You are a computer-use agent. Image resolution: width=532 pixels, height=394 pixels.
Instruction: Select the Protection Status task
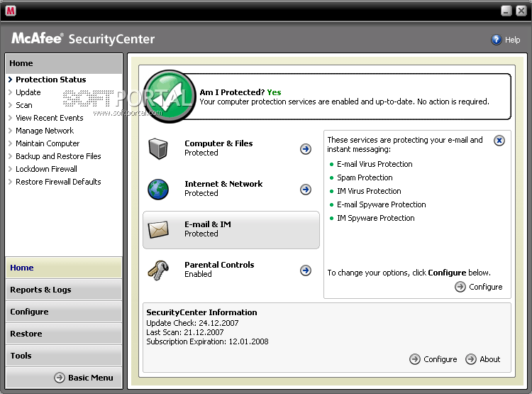tap(51, 80)
